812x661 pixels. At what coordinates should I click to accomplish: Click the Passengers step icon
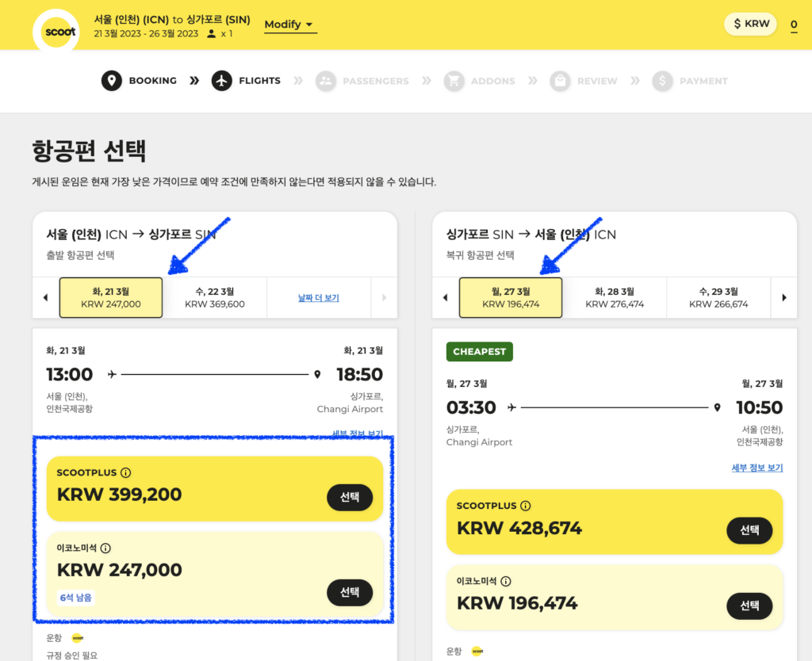326,81
